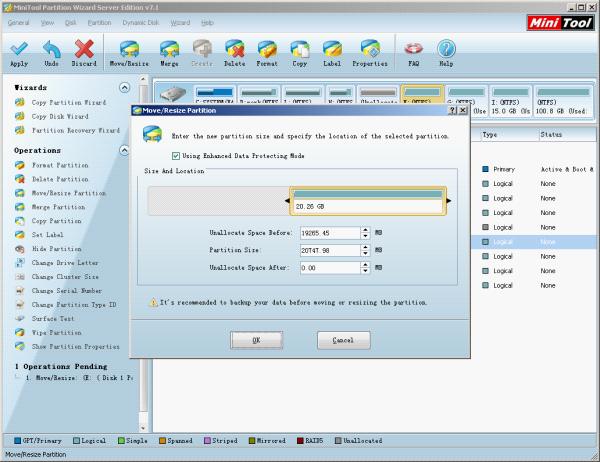
Task: Click the left resize handle of partition bar
Action: (x=287, y=201)
